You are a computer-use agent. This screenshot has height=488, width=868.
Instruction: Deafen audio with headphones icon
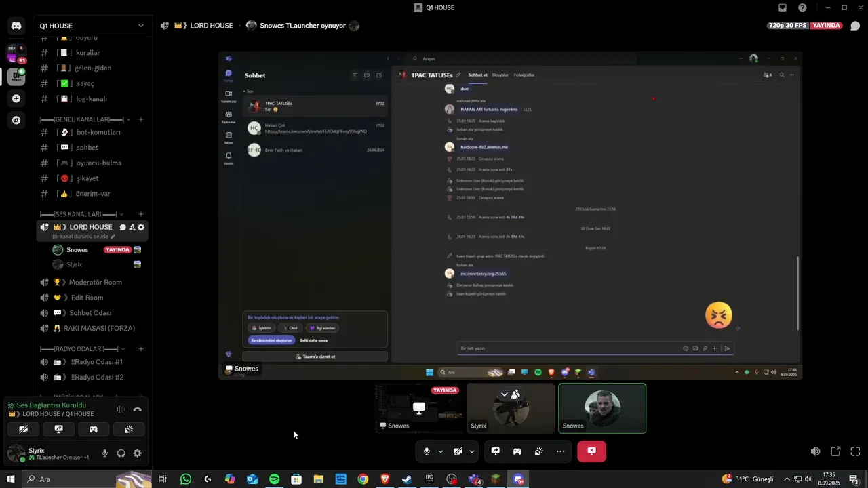point(121,453)
